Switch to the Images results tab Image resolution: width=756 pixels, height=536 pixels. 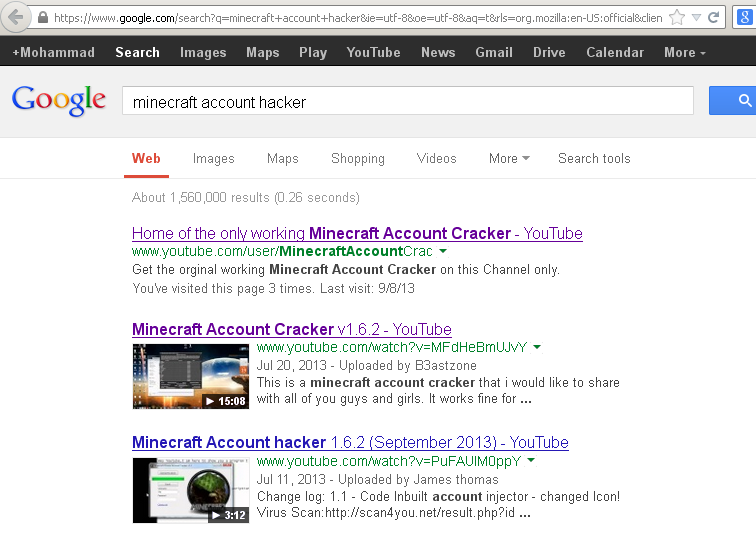point(214,159)
